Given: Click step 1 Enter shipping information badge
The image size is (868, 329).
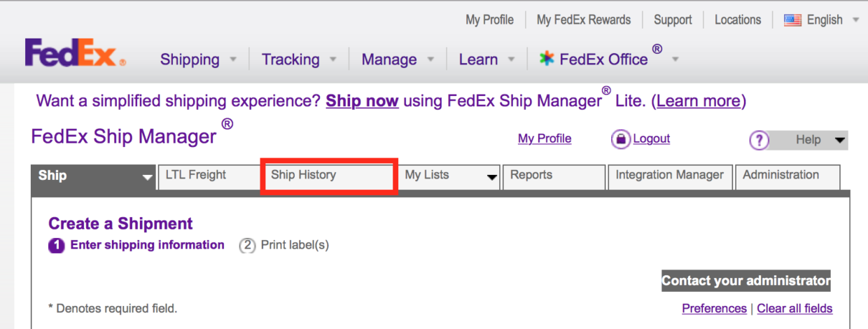Looking at the screenshot, I should [57, 246].
